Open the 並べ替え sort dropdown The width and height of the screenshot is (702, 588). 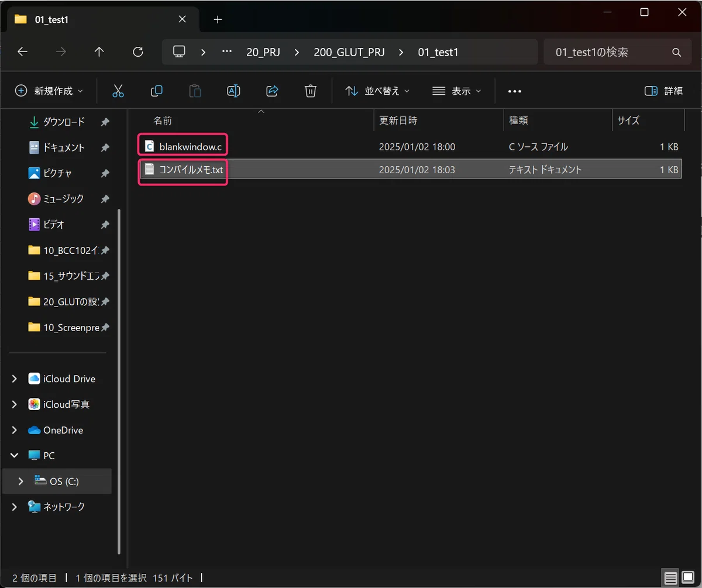coord(377,91)
